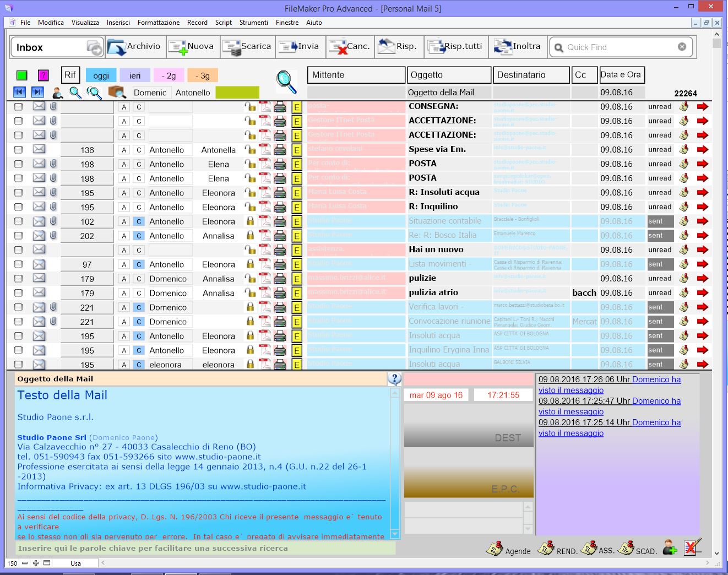Screen dimensions: 728x575
Task: Check the box on the Spese via Em. row
Action: 19,150
